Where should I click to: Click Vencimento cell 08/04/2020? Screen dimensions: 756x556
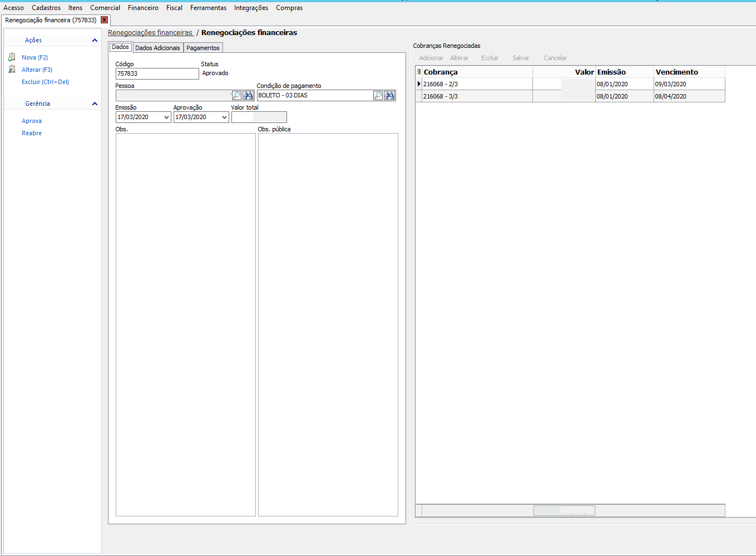689,96
